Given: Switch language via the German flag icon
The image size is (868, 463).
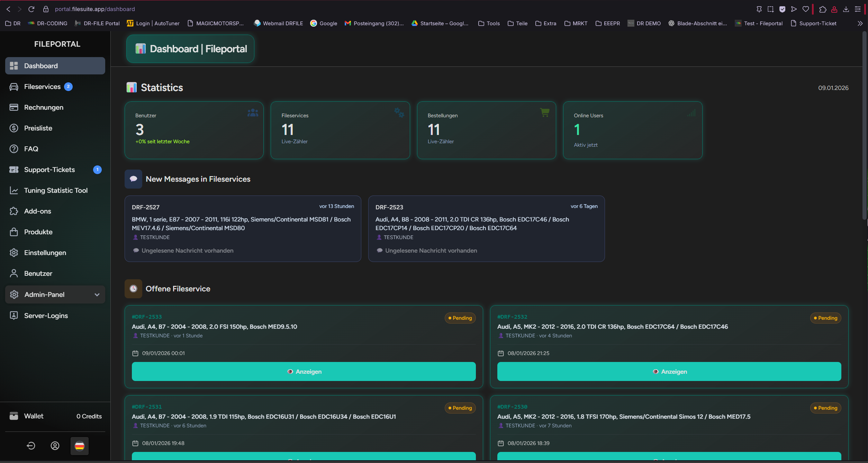Looking at the screenshot, I should coord(80,446).
